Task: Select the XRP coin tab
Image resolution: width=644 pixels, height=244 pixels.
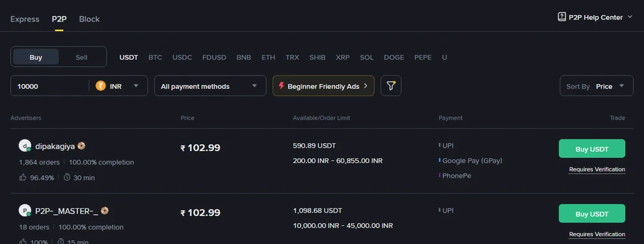Action: point(343,57)
